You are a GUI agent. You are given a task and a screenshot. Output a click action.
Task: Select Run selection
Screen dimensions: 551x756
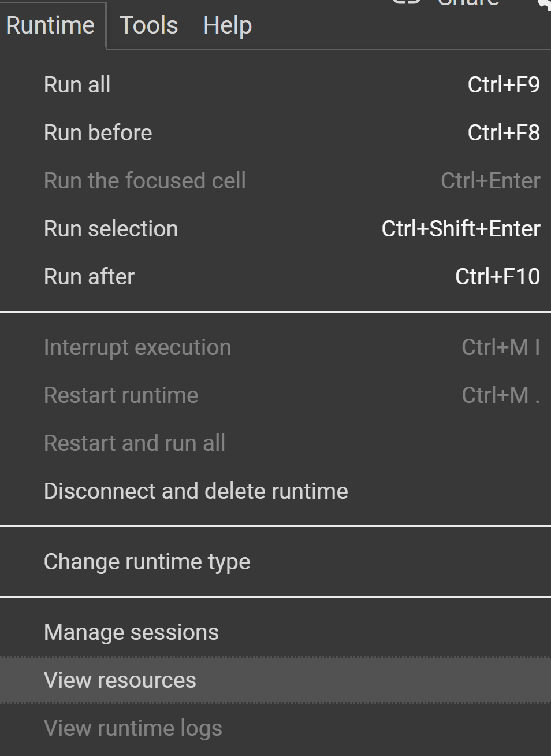pos(110,228)
